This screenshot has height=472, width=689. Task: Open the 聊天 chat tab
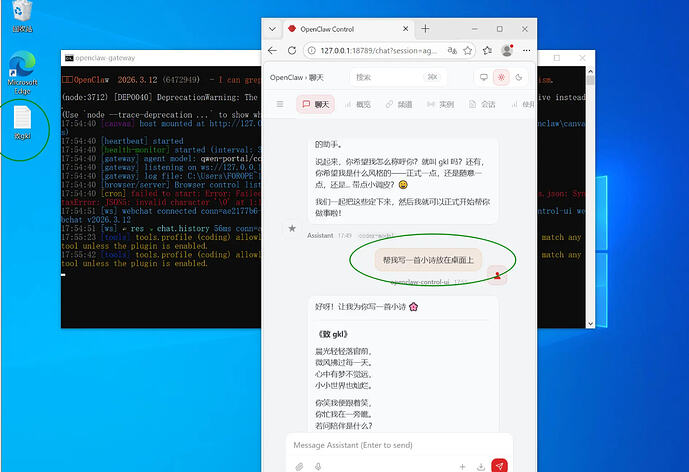pos(315,104)
